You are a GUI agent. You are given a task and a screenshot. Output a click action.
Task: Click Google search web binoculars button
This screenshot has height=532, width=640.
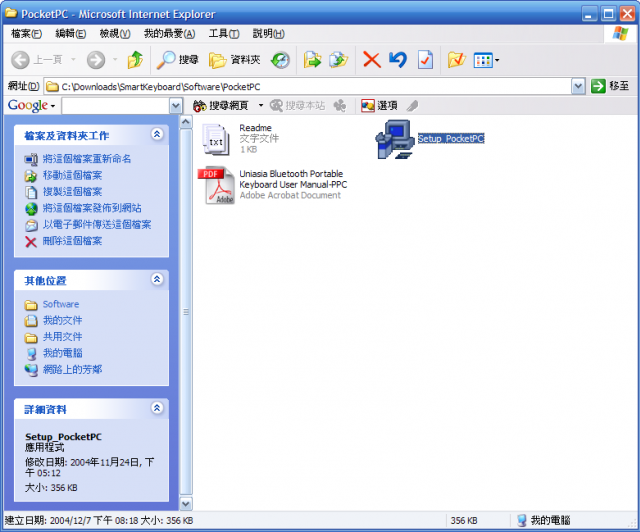pyautogui.click(x=221, y=106)
